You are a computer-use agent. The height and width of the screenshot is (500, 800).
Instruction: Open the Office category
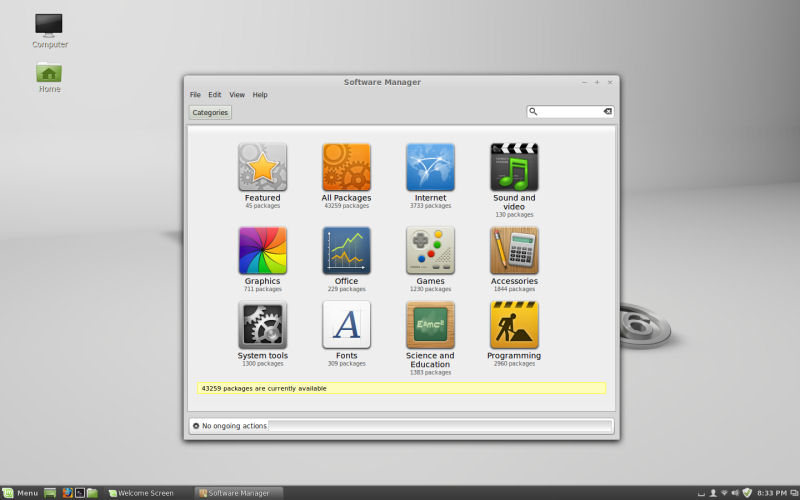(x=346, y=251)
